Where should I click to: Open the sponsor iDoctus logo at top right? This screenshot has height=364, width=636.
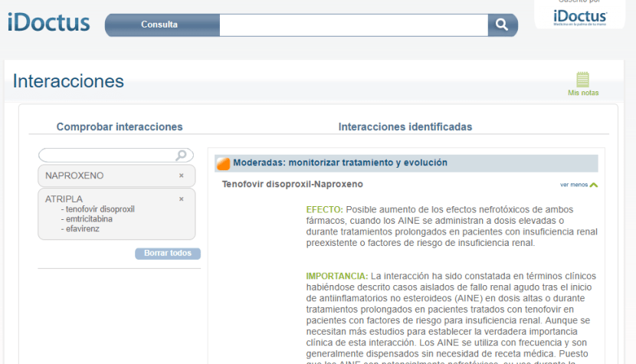pyautogui.click(x=580, y=17)
